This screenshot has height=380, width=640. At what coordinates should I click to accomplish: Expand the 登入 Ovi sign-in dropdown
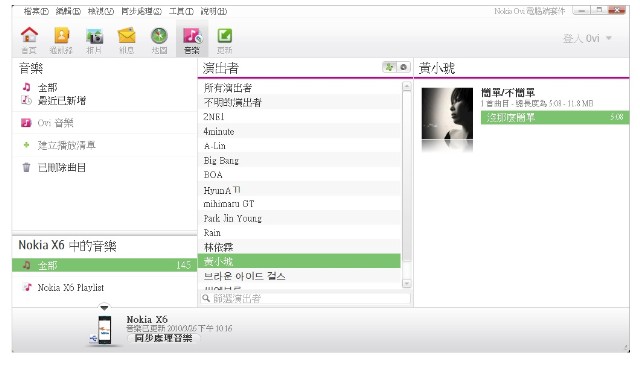pos(587,38)
